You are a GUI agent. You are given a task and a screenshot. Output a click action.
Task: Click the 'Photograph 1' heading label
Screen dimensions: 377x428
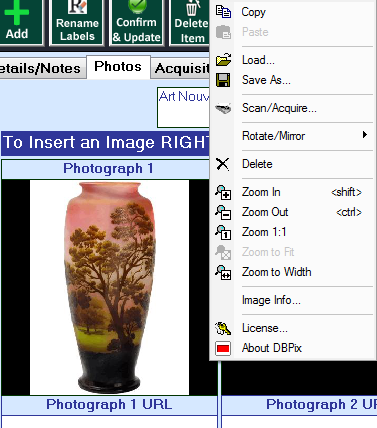click(108, 169)
